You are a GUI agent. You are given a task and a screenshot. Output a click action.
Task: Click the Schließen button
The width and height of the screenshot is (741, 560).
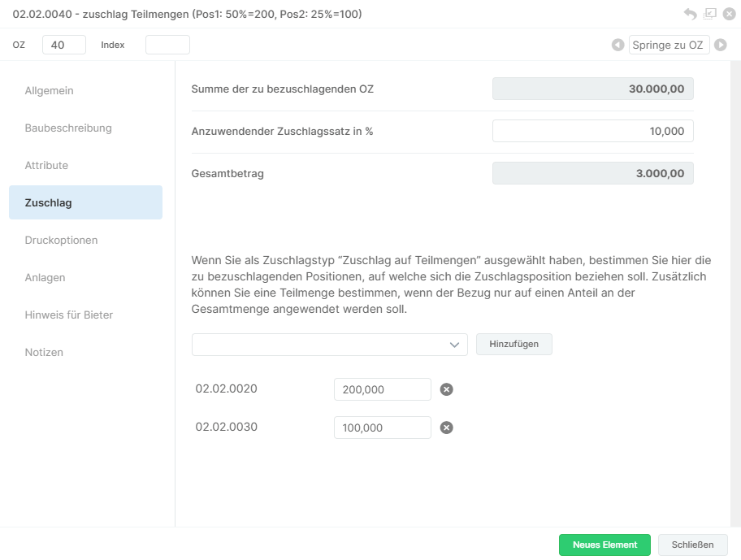692,545
